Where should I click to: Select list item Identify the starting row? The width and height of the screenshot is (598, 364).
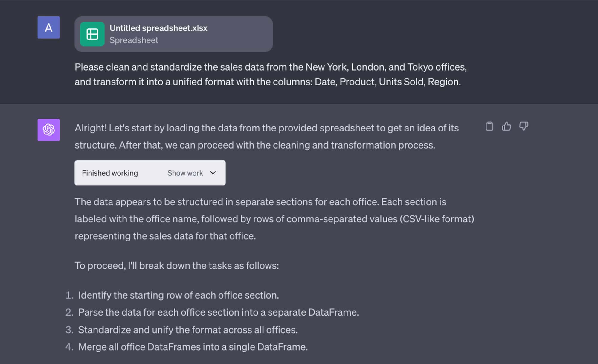click(x=179, y=295)
